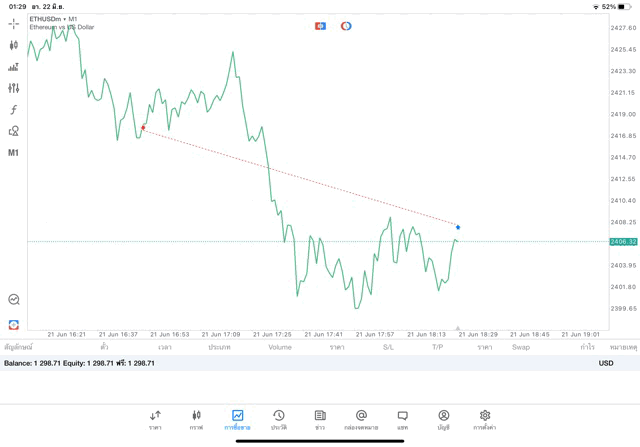
Task: Open the ประวัติ history tab
Action: click(279, 420)
